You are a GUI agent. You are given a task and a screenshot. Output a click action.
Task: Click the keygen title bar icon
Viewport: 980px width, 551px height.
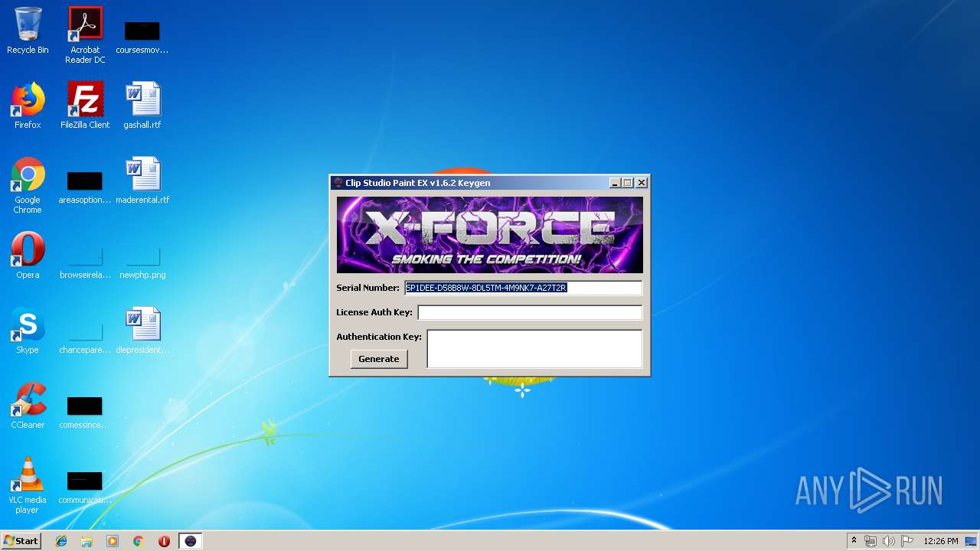pos(338,183)
